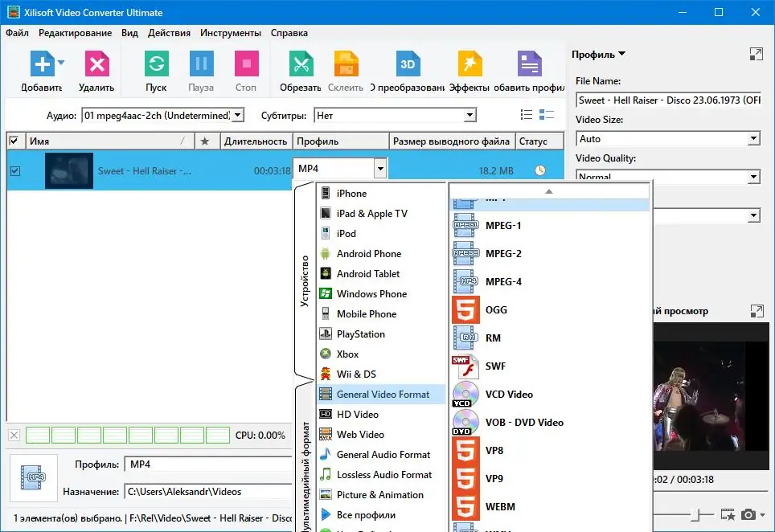Select the MPEG-1 format icon
Screen dimensions: 775x532
tap(465, 225)
